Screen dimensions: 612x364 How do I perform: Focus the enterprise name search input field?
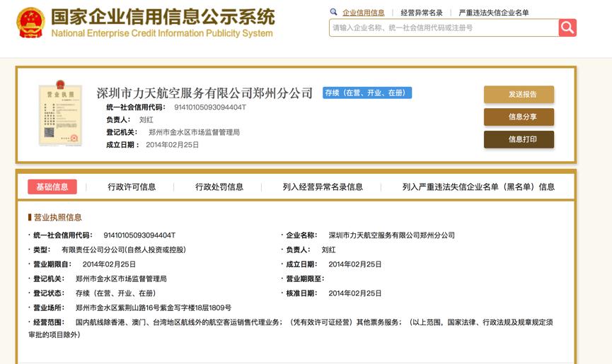click(x=444, y=28)
